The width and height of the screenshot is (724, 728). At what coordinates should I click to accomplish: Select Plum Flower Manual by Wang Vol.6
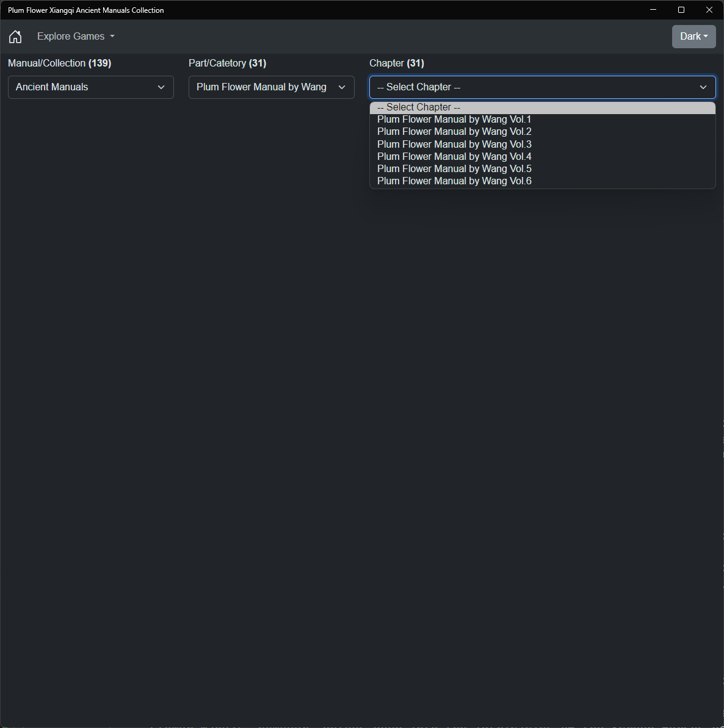coord(543,181)
